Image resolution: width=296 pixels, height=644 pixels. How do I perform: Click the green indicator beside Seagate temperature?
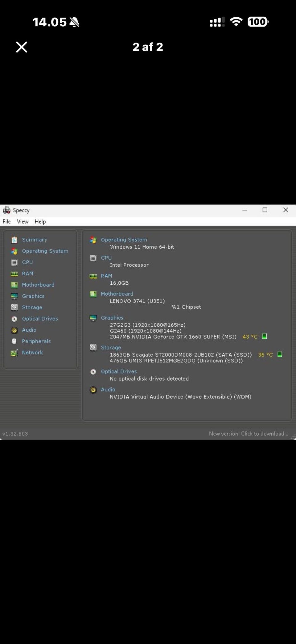(280, 354)
